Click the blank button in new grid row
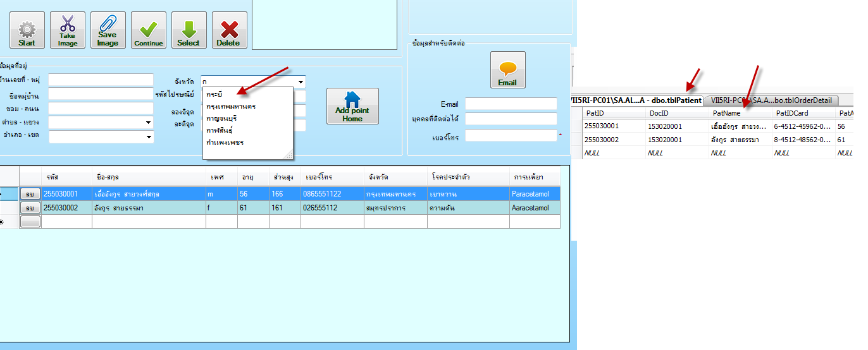Screen dimensions: 868x350 (x=30, y=222)
